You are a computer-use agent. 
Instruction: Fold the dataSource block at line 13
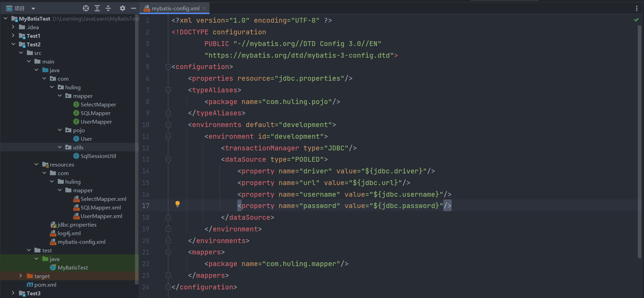click(168, 159)
